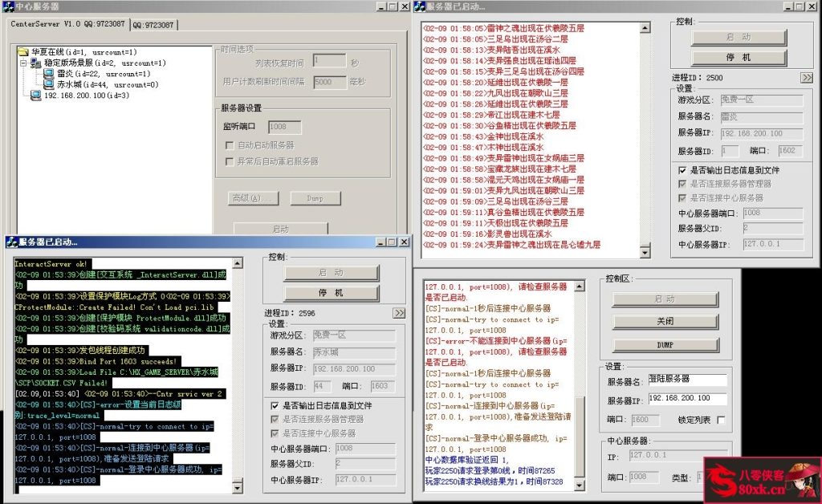Click the 游戏分区 field in the 赤水城 server window

coord(354,335)
